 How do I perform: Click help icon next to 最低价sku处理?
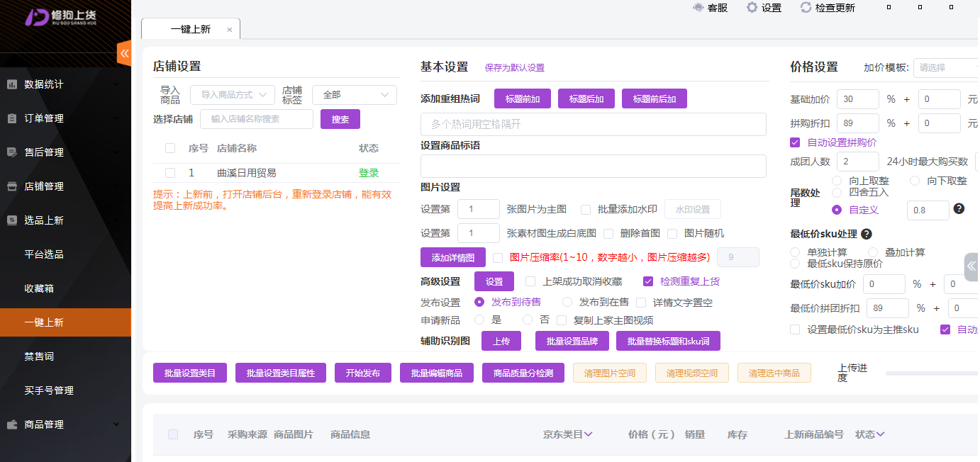tap(867, 234)
